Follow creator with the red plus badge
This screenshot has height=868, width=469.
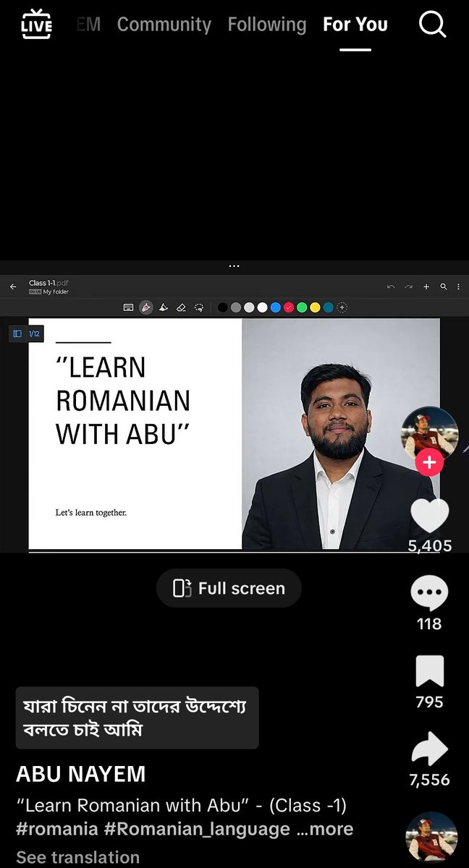(429, 462)
